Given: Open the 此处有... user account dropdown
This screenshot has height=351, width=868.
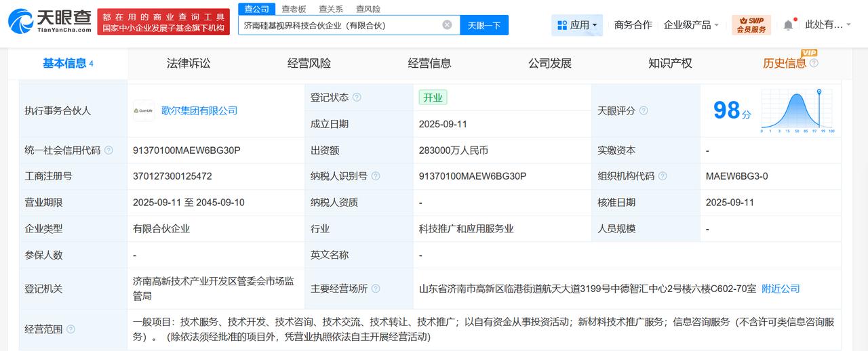Looking at the screenshot, I should pos(828,25).
